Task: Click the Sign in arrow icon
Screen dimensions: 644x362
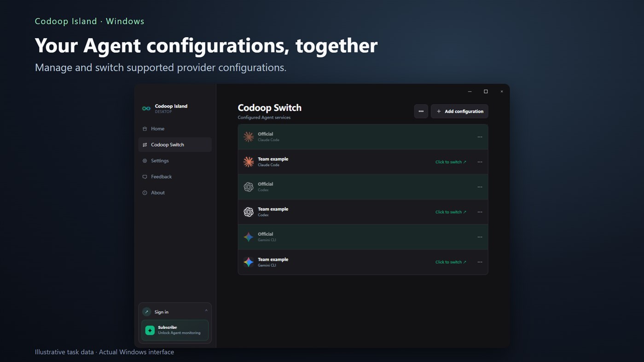Action: pos(147,312)
